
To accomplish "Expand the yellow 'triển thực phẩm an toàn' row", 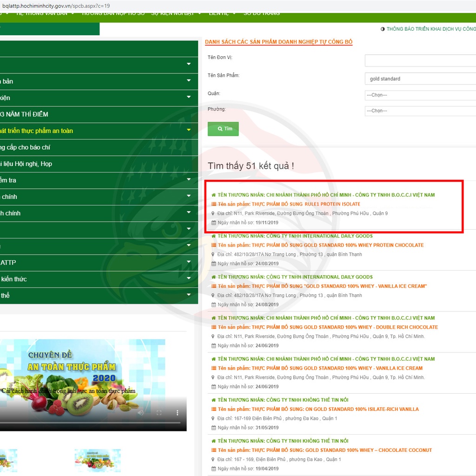I will pos(189,130).
